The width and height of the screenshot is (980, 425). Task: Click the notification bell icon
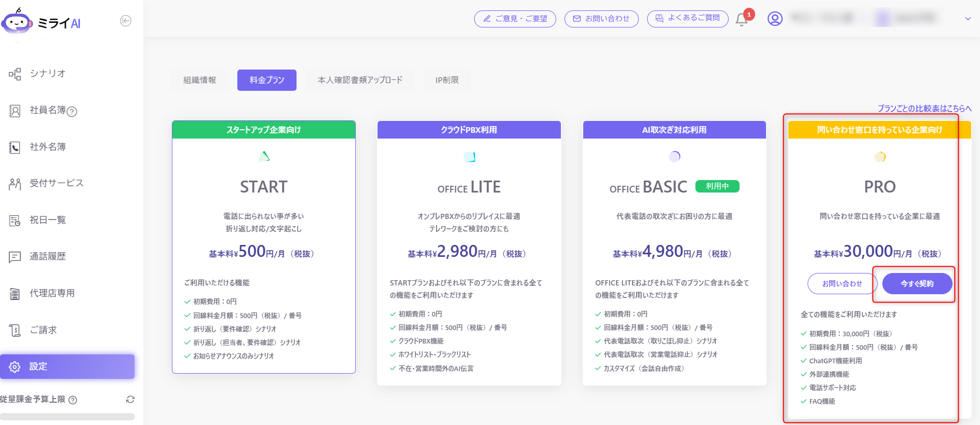742,20
